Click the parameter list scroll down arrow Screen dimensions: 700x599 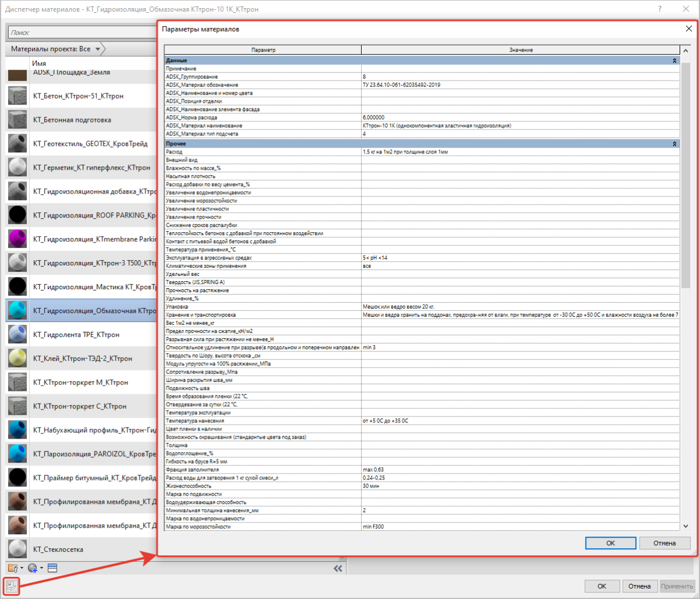pyautogui.click(x=685, y=526)
